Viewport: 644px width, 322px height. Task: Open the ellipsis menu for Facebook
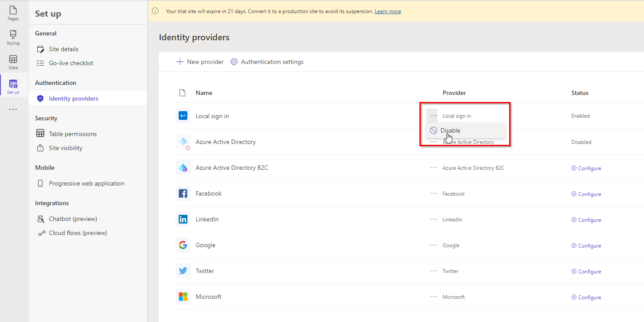(x=433, y=193)
